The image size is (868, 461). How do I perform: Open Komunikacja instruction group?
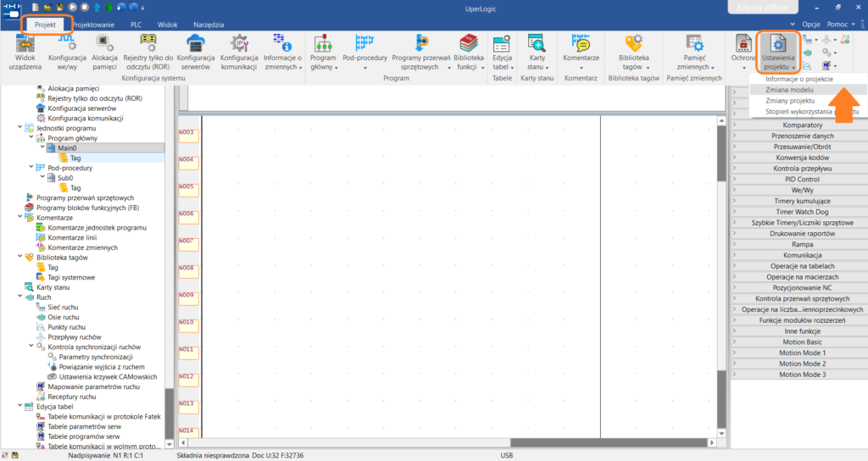point(799,255)
